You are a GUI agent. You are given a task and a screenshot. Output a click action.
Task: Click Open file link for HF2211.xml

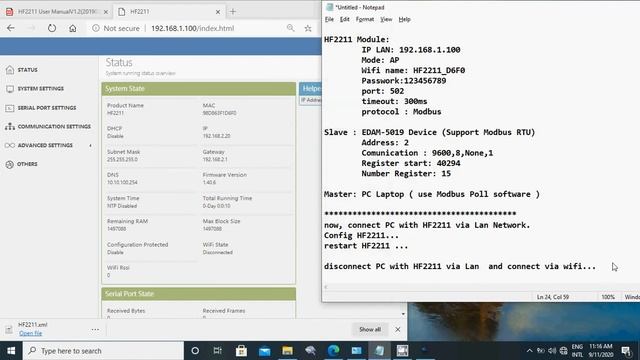pos(31,333)
